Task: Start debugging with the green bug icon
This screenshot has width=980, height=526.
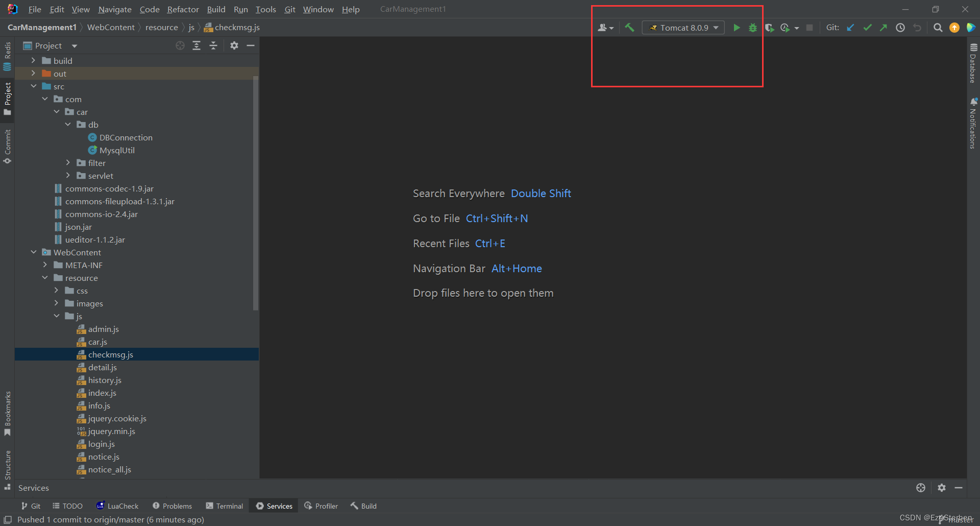Action: (753, 28)
